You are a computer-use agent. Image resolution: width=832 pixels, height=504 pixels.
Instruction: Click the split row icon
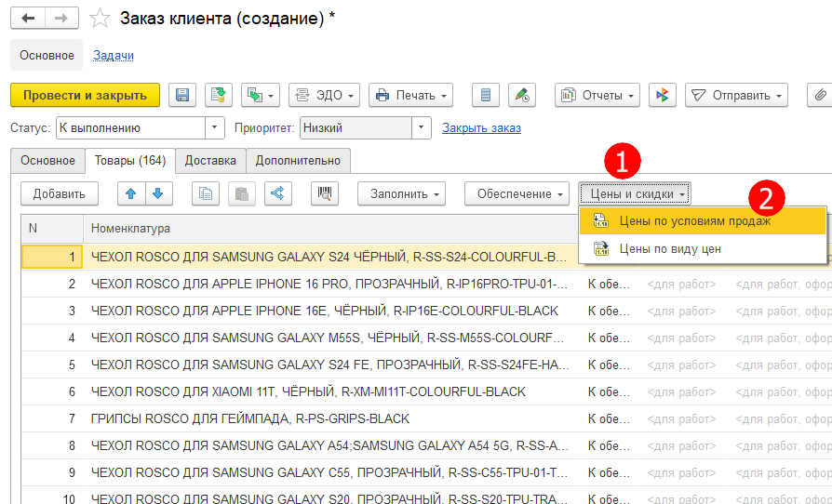[x=277, y=193]
